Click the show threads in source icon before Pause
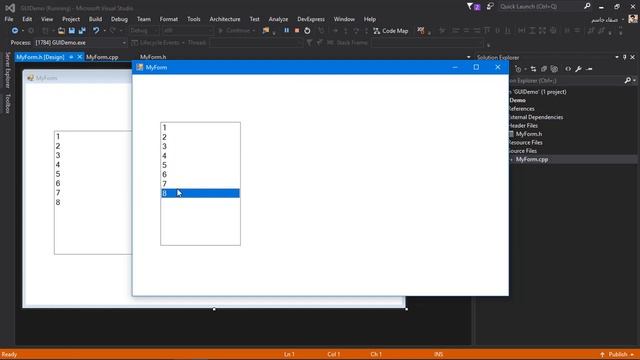 coord(266,31)
